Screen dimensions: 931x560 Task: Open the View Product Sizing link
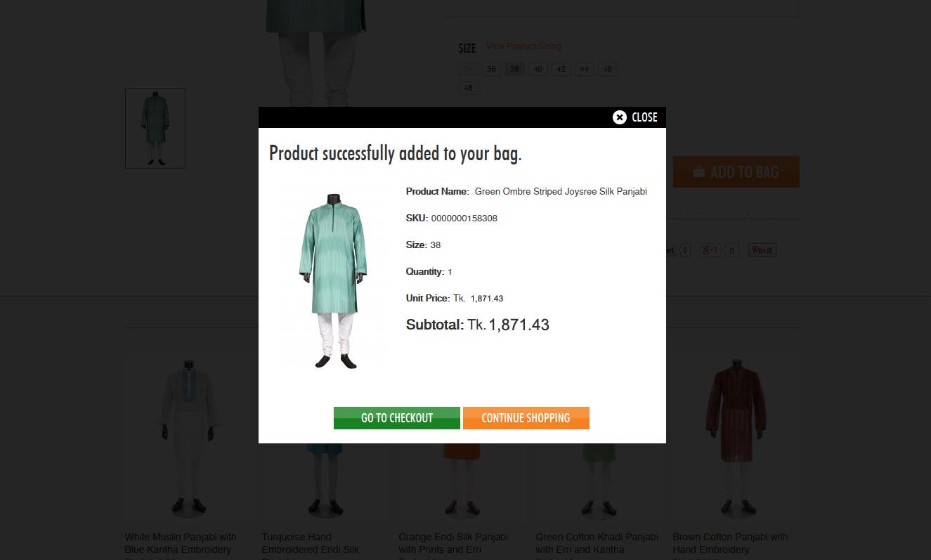523,46
